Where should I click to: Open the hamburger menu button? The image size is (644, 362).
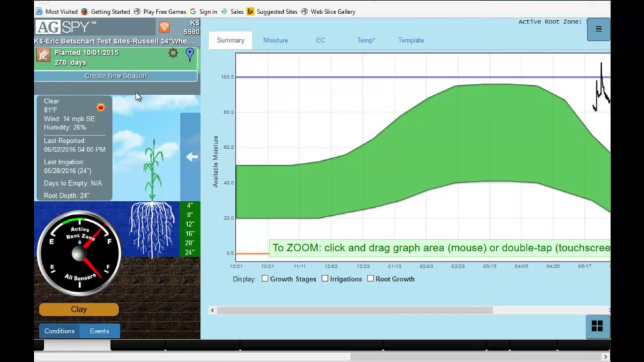coord(598,29)
